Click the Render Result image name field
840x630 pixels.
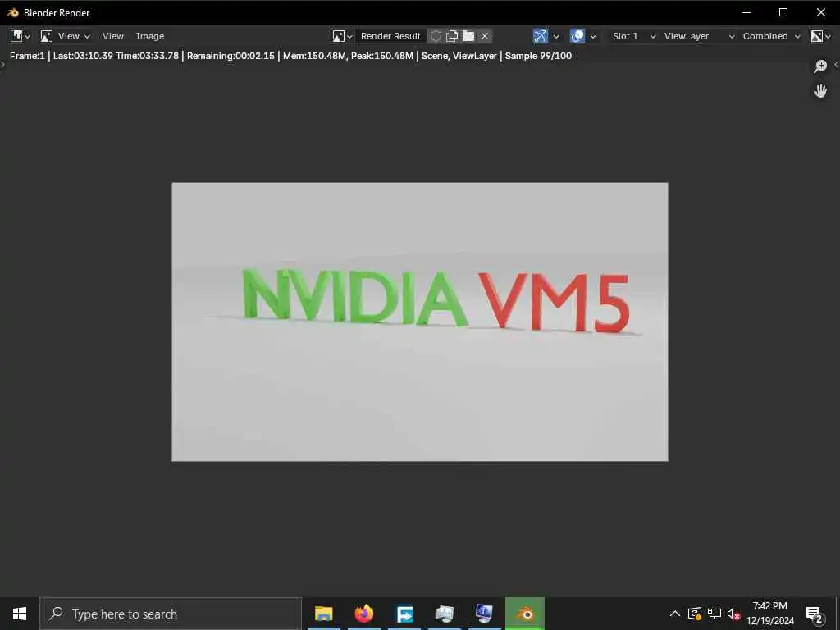pos(390,36)
